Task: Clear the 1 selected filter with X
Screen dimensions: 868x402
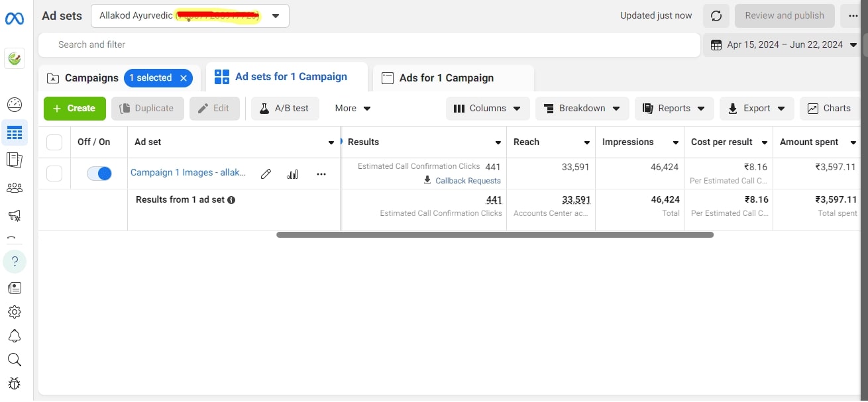Action: [184, 78]
